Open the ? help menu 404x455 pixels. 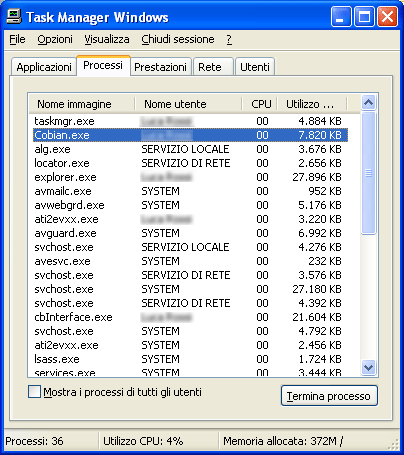pos(229,39)
